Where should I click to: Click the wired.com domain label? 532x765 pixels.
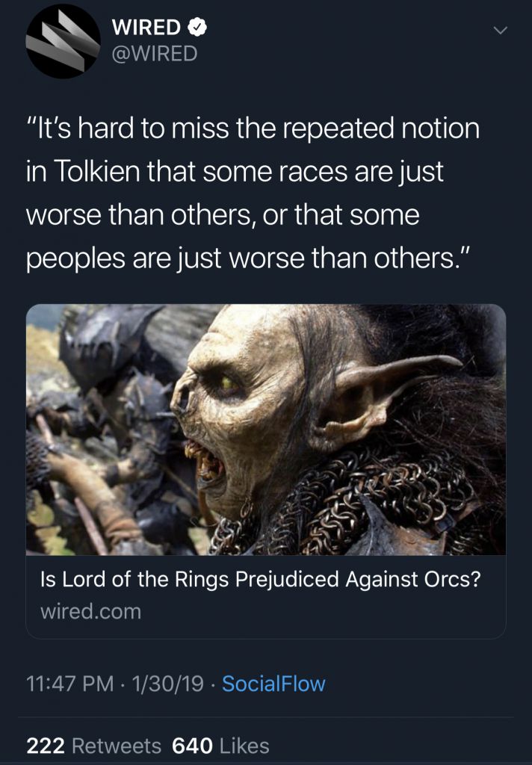[90, 611]
